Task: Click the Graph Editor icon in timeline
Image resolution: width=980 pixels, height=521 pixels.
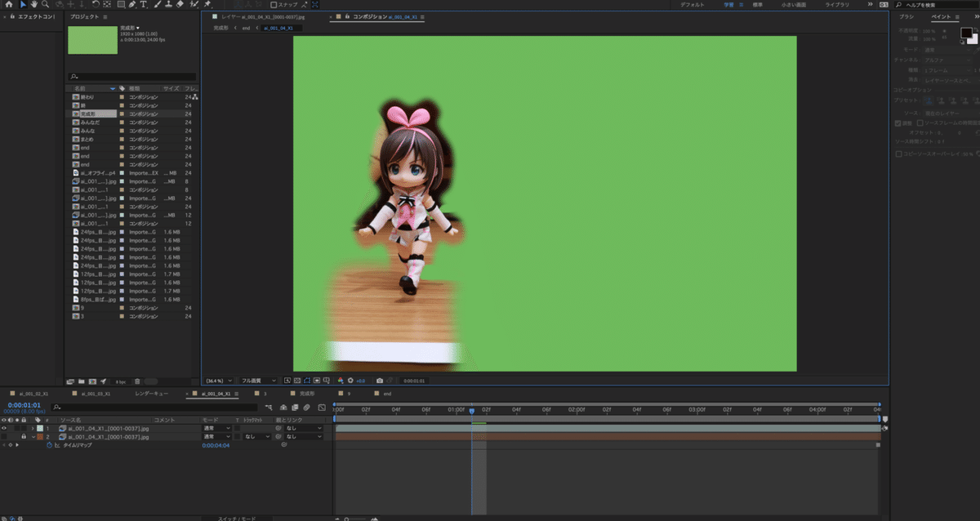Action: pos(322,407)
